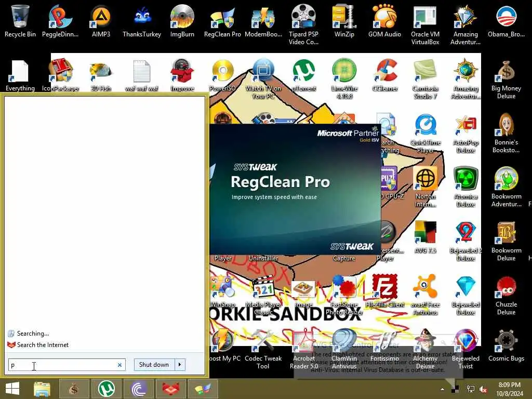Click the Windows Start button
The height and width of the screenshot is (399, 532).
tap(12, 389)
